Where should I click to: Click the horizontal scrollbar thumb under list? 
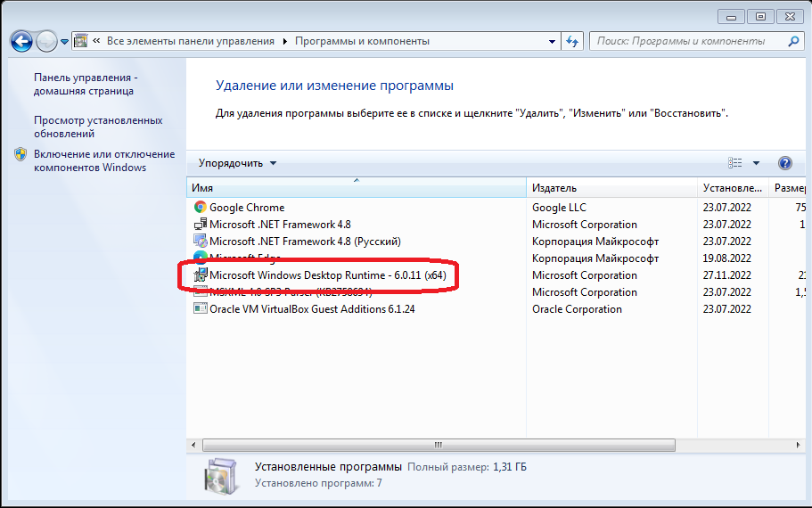click(x=438, y=444)
